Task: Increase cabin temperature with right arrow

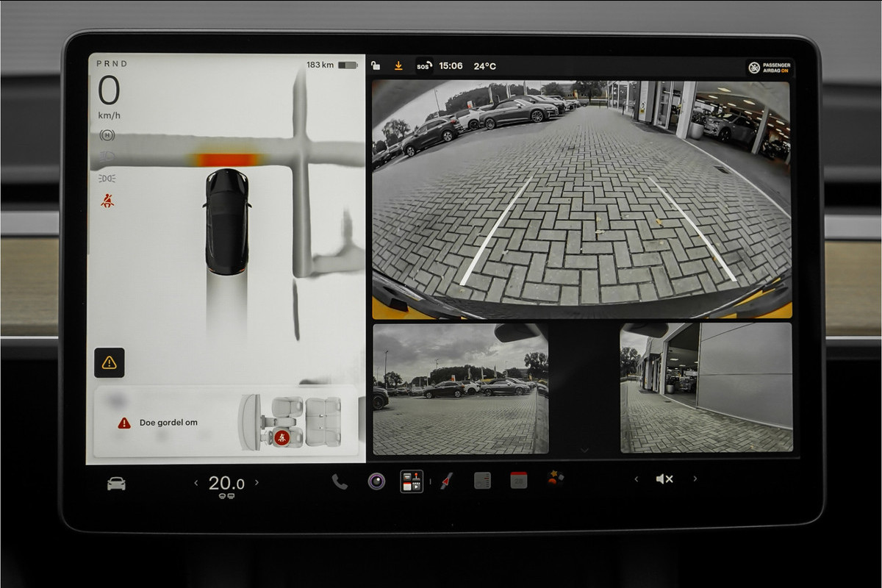Action: pyautogui.click(x=257, y=483)
